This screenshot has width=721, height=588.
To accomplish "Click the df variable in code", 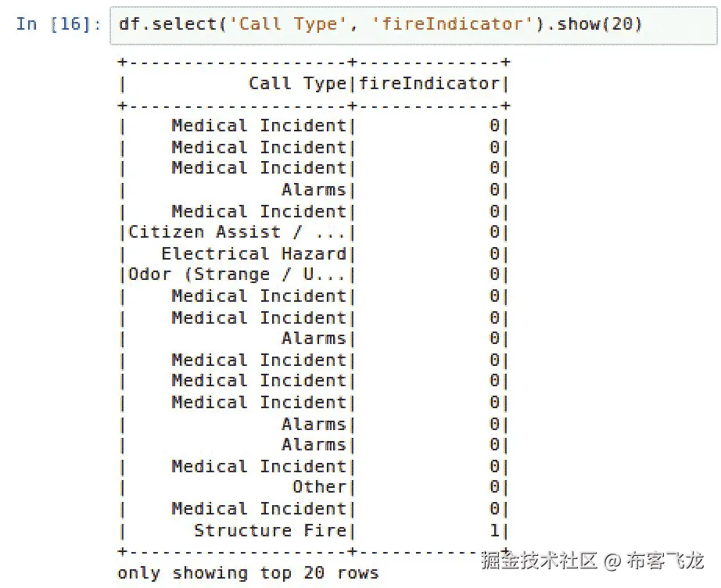I will tap(128, 23).
